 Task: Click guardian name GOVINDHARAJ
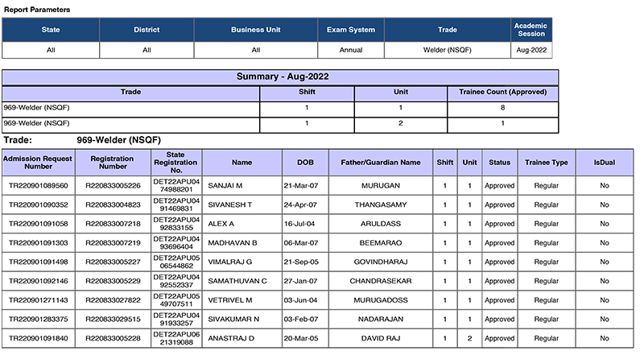[x=381, y=262]
